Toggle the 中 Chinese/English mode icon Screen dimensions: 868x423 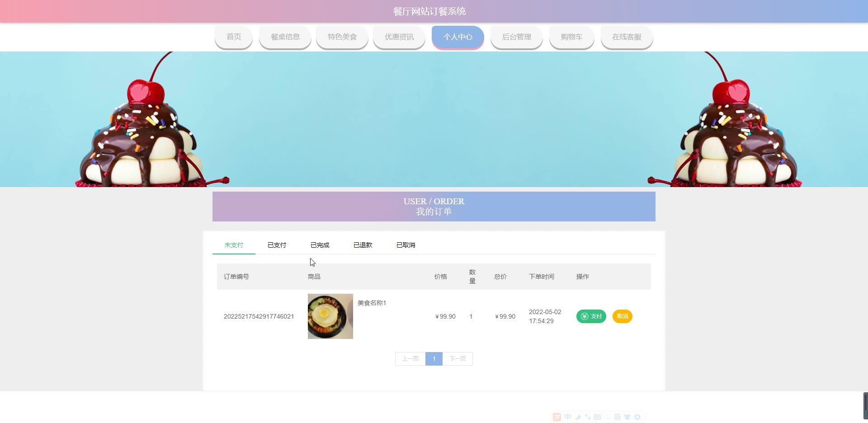[x=568, y=417]
